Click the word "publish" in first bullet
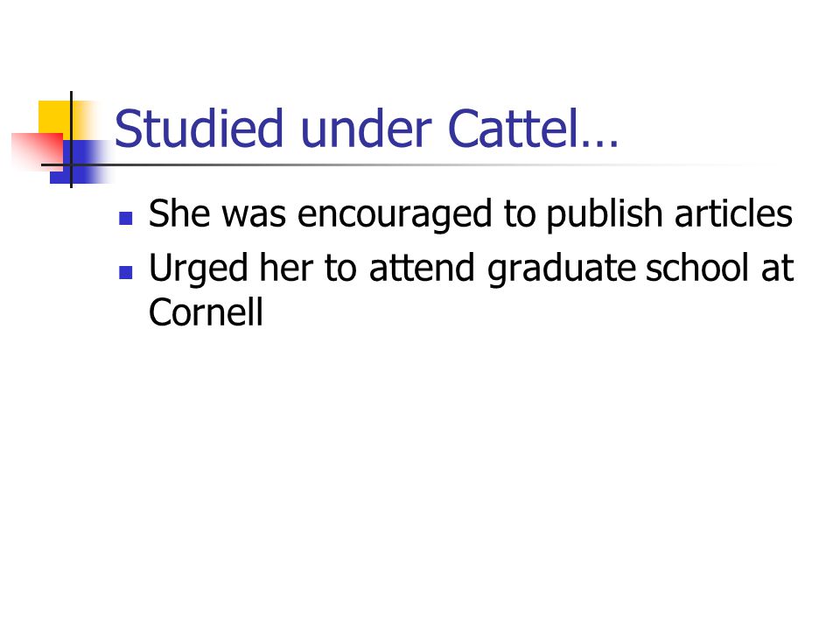The height and width of the screenshot is (630, 840). 605,214
